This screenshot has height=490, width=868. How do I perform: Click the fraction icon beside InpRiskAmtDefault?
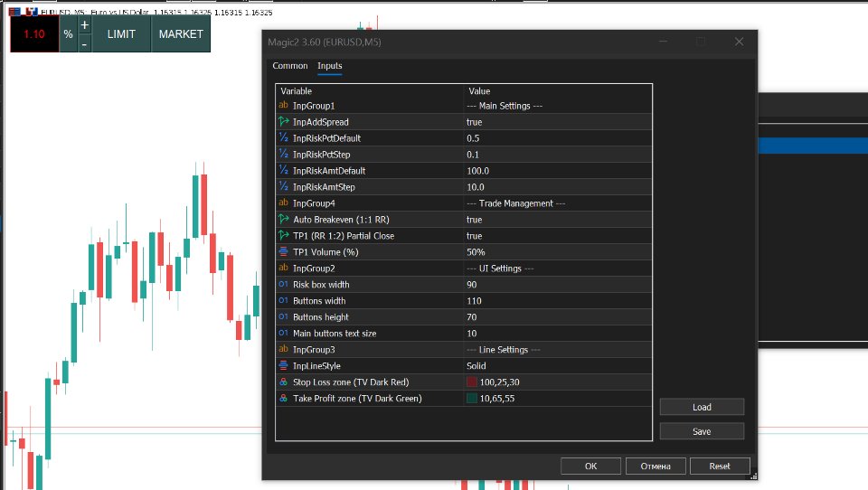pos(283,170)
